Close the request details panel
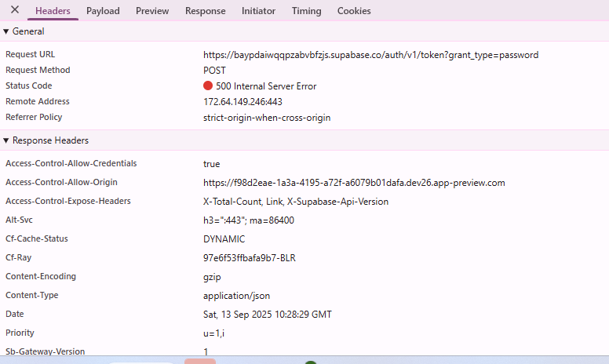The width and height of the screenshot is (609, 364). click(15, 9)
